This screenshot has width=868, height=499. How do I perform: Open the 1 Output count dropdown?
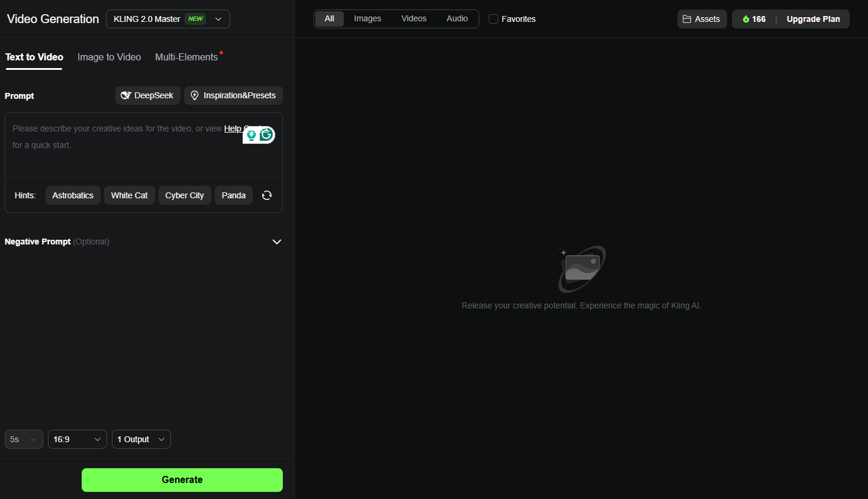[x=141, y=439]
